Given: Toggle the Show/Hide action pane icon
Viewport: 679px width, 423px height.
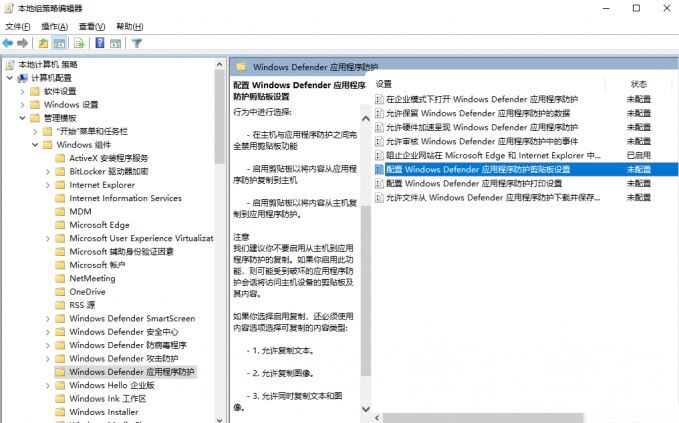Looking at the screenshot, I should (x=115, y=43).
